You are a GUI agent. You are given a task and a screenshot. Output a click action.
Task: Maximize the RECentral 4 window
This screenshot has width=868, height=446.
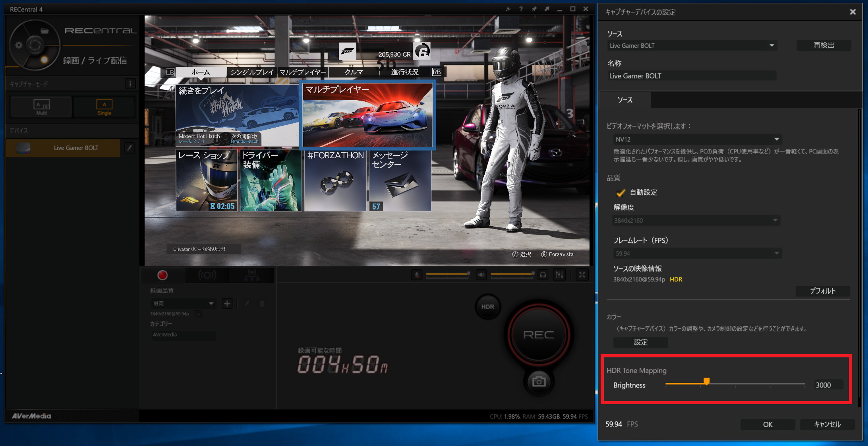click(572, 9)
